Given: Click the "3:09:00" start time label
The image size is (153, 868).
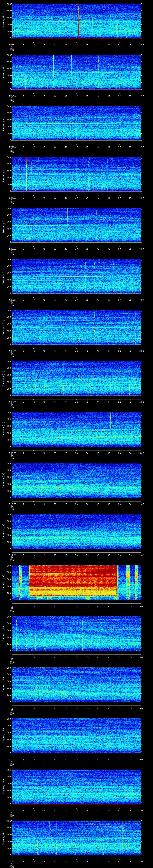Looking at the screenshot, I should pyautogui.click(x=12, y=453).
